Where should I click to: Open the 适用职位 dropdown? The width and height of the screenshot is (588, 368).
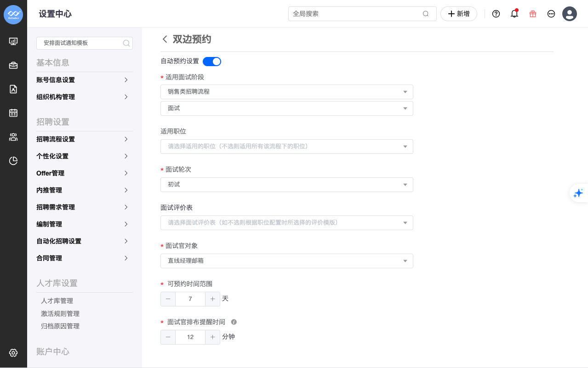[x=287, y=147]
